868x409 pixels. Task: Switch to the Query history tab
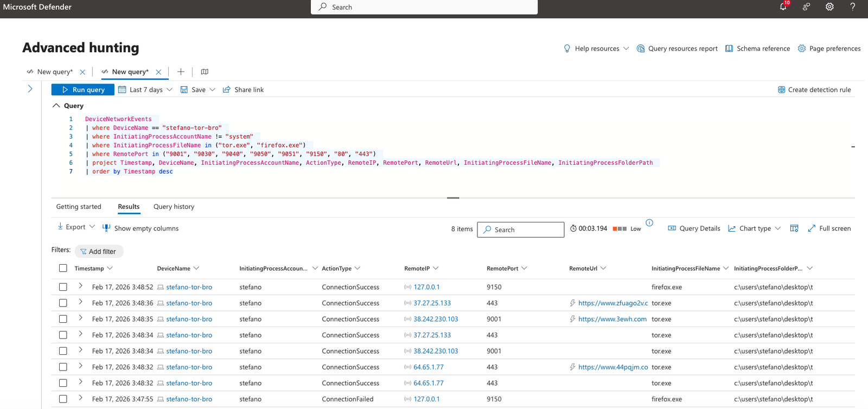174,207
